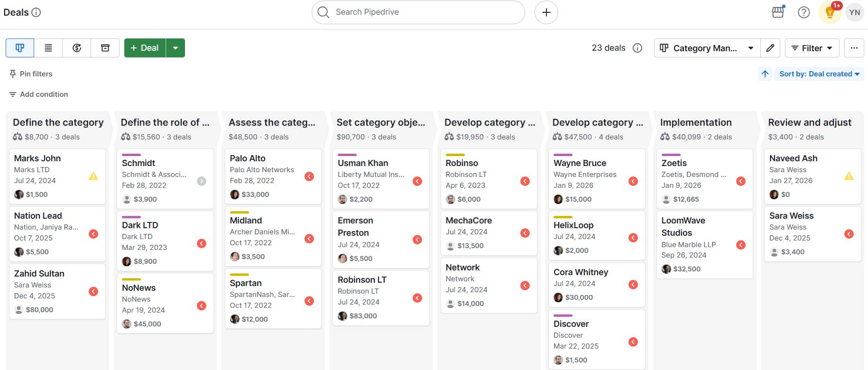Click the purple label on Schmidt card
The width and height of the screenshot is (868, 370).
coord(131,155)
